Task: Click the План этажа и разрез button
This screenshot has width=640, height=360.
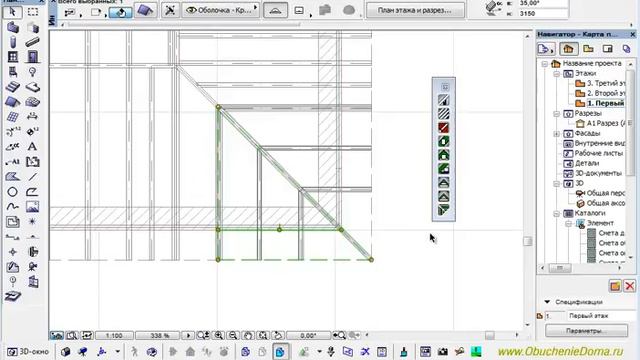Action: click(x=415, y=10)
